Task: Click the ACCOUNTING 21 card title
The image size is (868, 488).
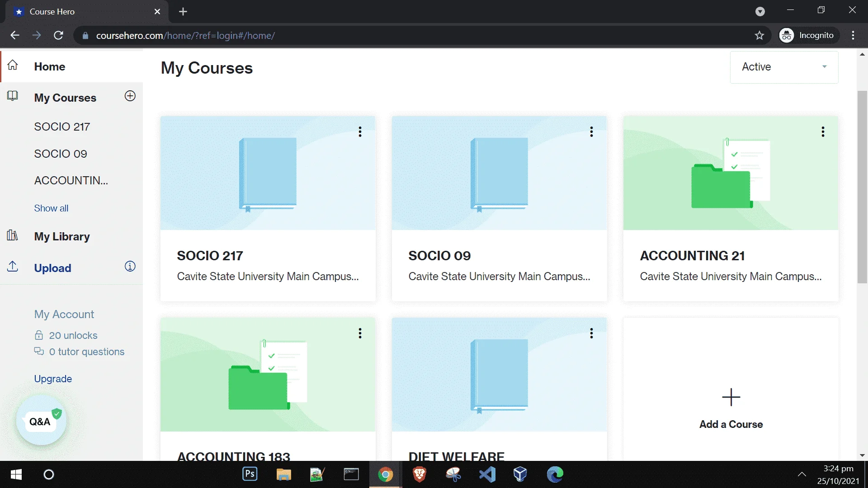Action: [692, 256]
